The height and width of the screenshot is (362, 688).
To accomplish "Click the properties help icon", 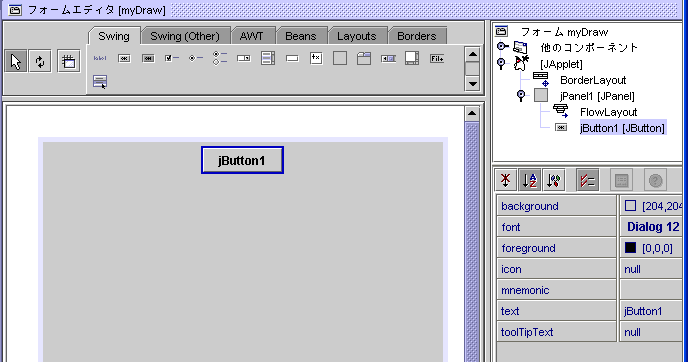I will [x=655, y=180].
